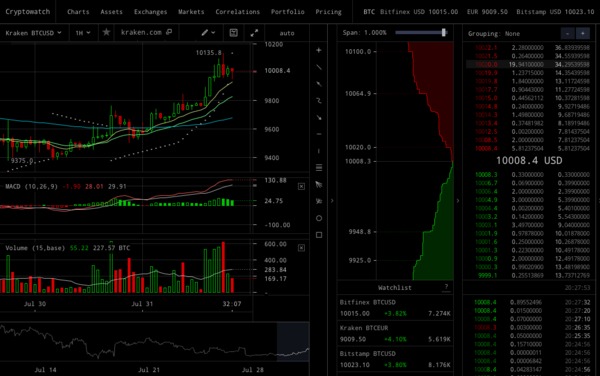Click the ask row with amount 19.94100000

point(528,64)
